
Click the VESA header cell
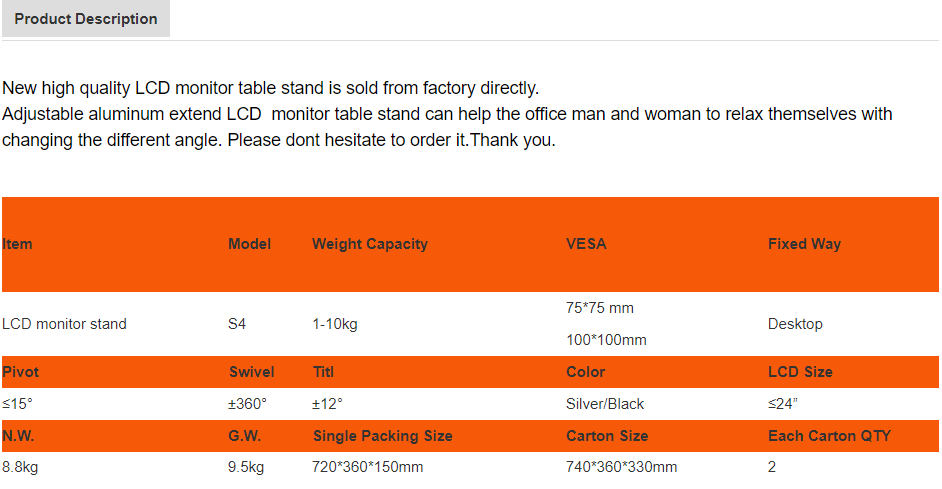pos(586,244)
